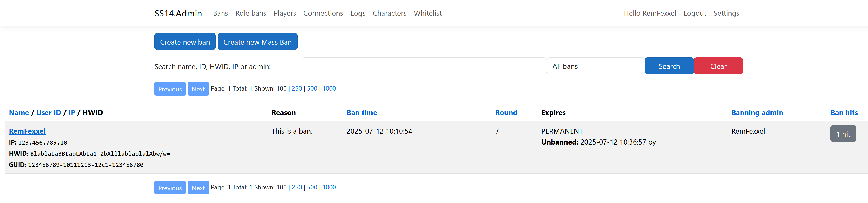Open the Connections nav item
The height and width of the screenshot is (203, 868).
coord(323,13)
